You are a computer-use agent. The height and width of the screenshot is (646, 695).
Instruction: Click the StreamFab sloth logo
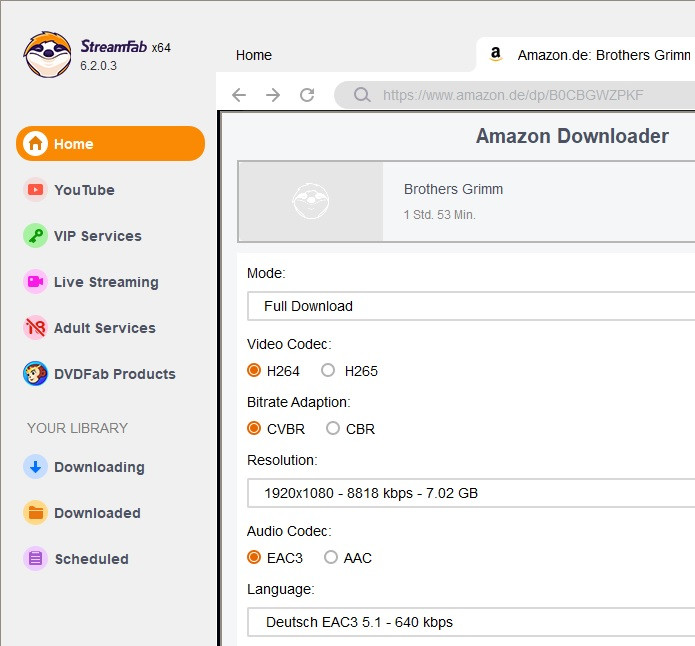(x=47, y=55)
